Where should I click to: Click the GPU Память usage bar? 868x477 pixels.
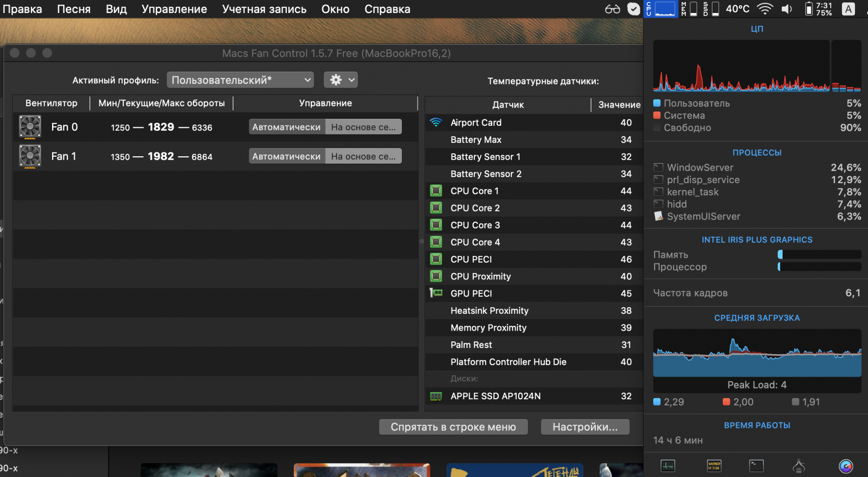coord(819,254)
